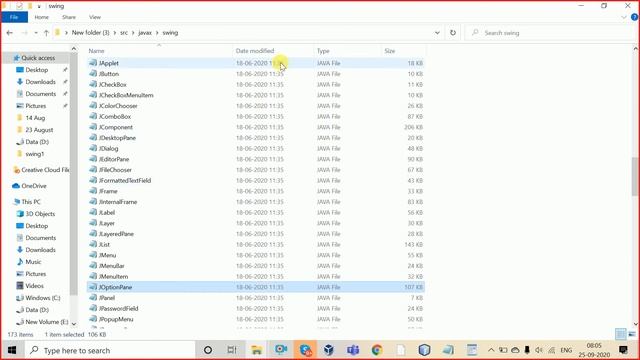Select the JCheckBox file icon
This screenshot has height=360, width=640.
click(x=93, y=84)
